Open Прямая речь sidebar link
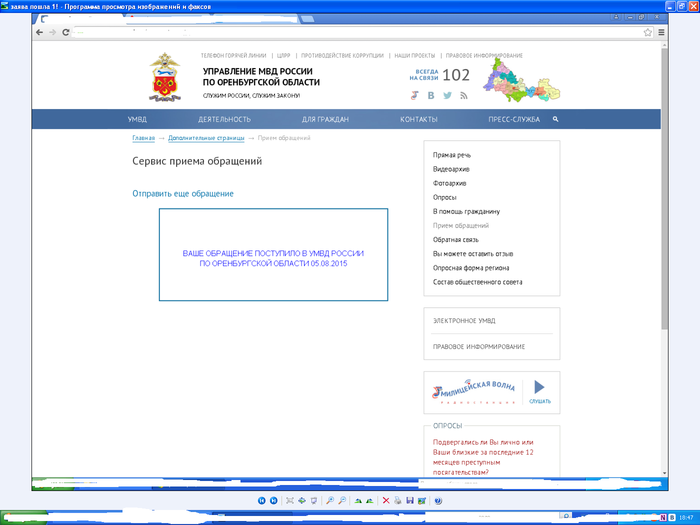This screenshot has width=700, height=525. tap(452, 155)
